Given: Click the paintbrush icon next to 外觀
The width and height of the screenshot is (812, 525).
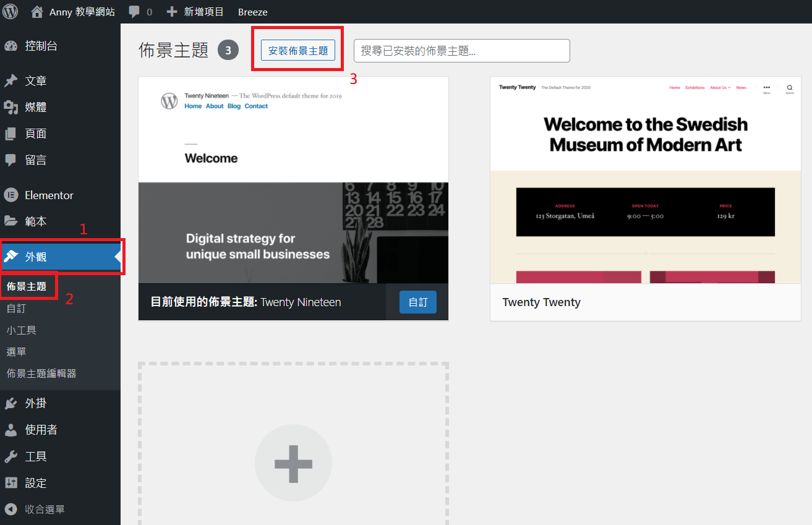Looking at the screenshot, I should pyautogui.click(x=11, y=257).
